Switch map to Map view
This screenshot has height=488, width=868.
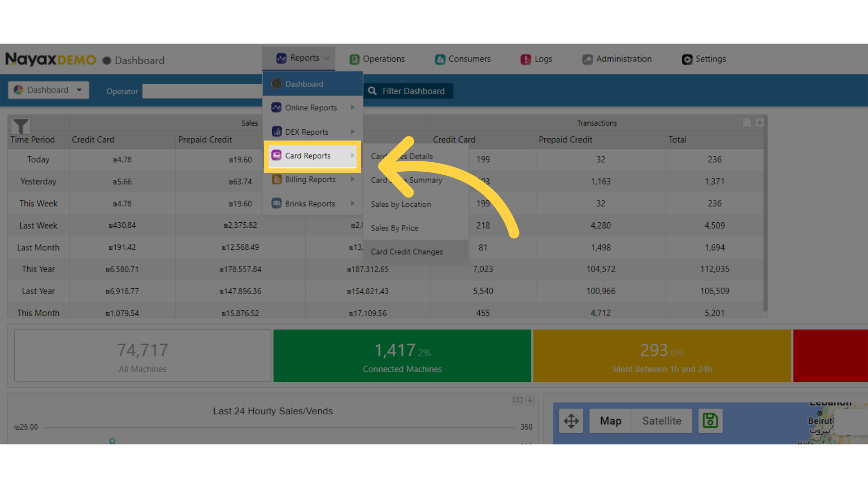pyautogui.click(x=610, y=421)
